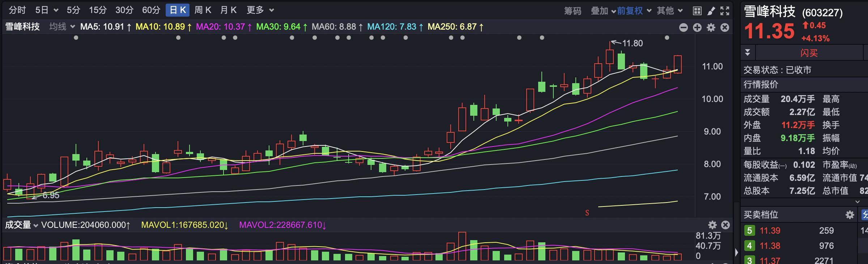Zoom out the K-line chart with minus icon
Image resolution: width=868 pixels, height=264 pixels.
[x=683, y=27]
